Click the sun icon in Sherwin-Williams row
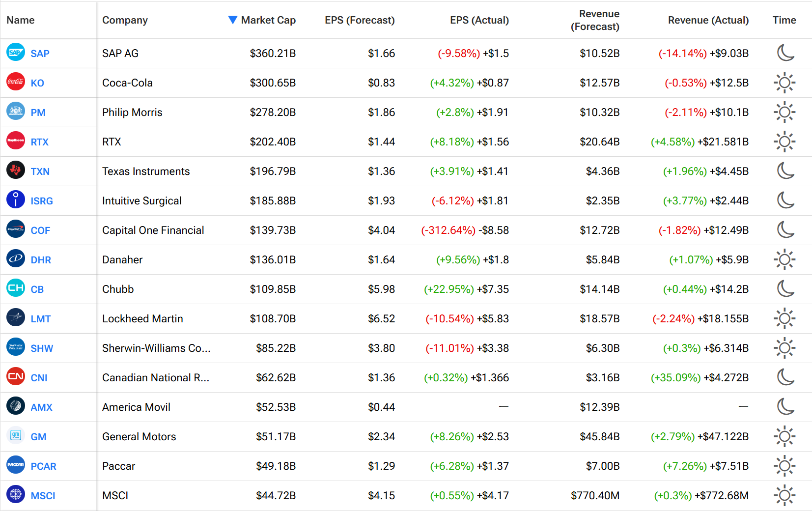Viewport: 812px width, 511px height. click(784, 348)
